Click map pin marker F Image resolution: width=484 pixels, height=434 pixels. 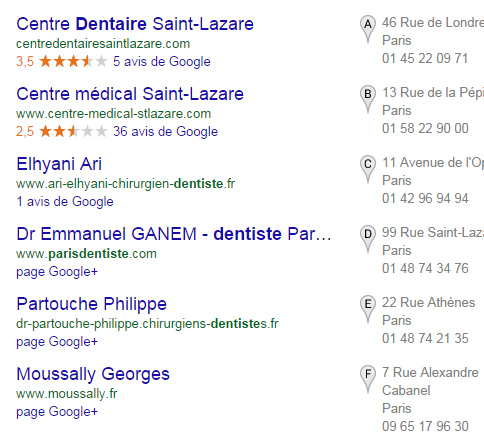tap(368, 379)
